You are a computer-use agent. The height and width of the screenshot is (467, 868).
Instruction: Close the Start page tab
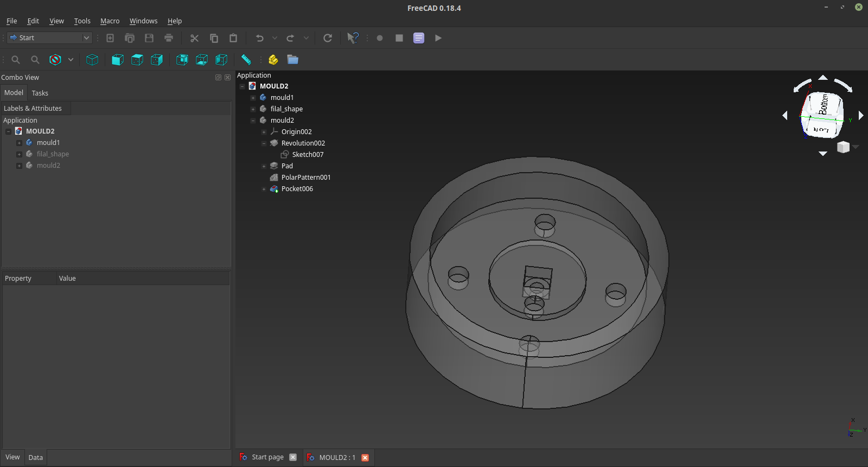point(293,457)
